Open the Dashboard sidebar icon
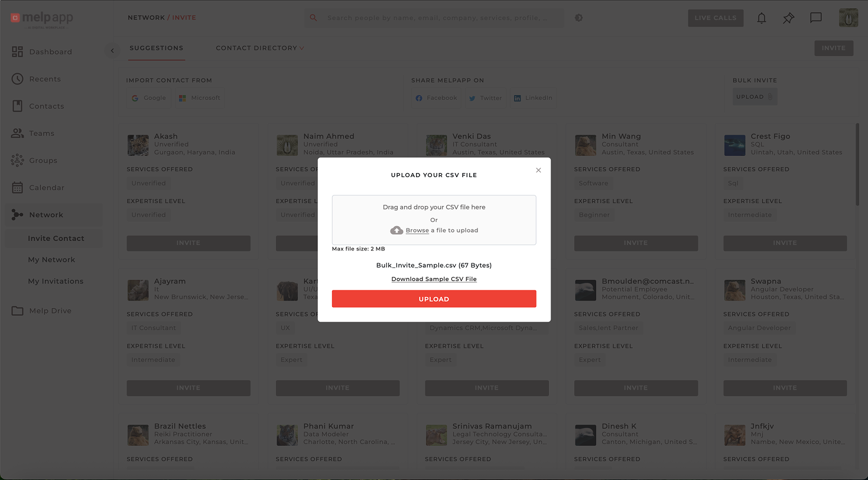The height and width of the screenshot is (480, 868). (x=18, y=52)
